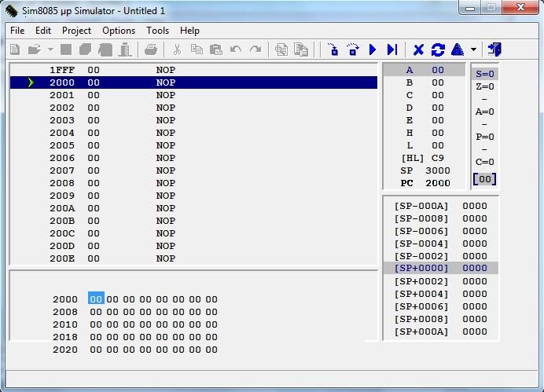Toggle the S=0 sign flag

click(x=485, y=74)
